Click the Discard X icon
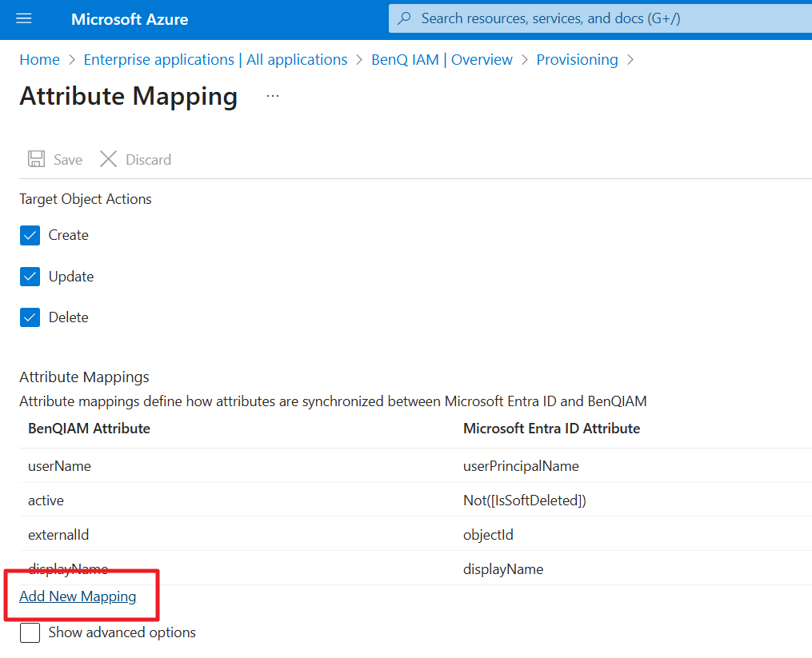 108,159
